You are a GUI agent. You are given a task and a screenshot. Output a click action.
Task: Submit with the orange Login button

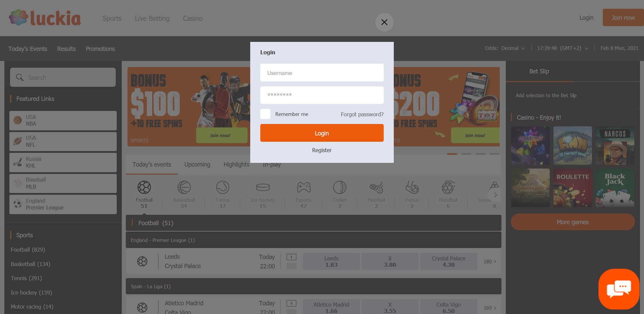[322, 133]
